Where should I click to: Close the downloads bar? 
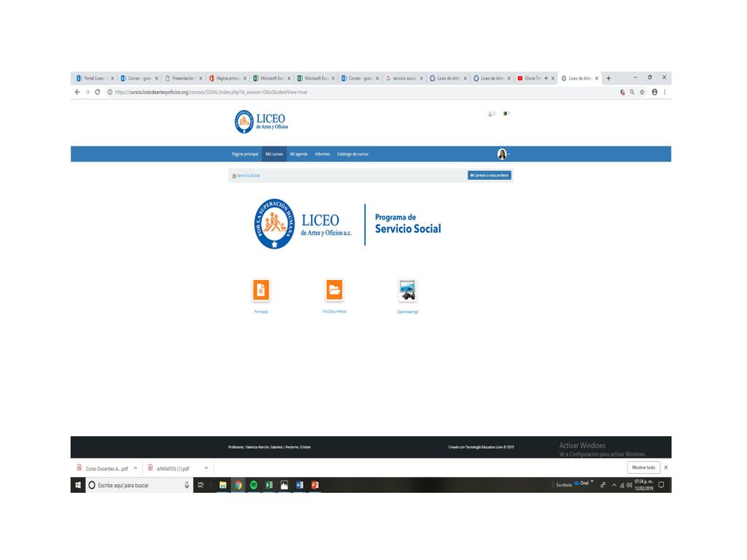(666, 467)
